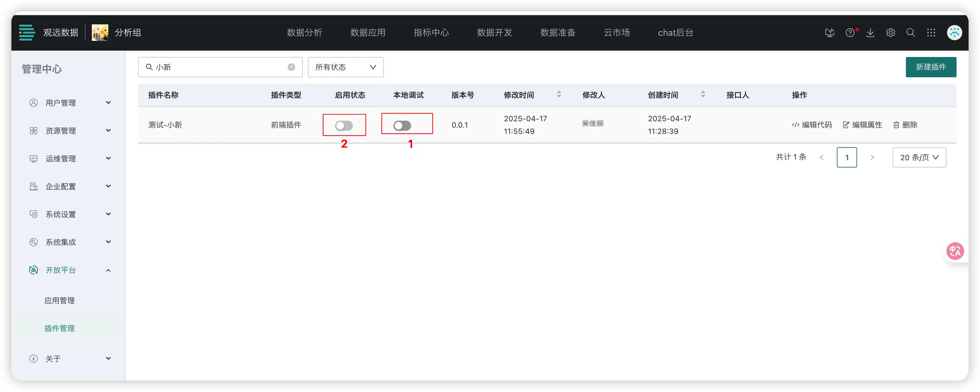Open 数据开发 in top navigation
The image size is (980, 392).
tap(494, 33)
